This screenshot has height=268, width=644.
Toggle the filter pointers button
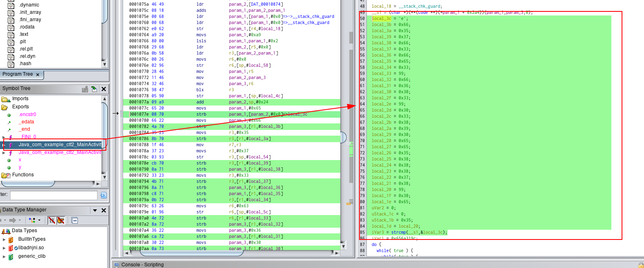point(61,220)
